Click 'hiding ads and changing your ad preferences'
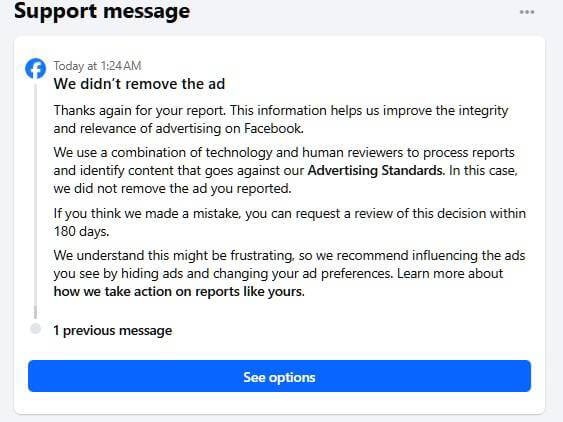The width and height of the screenshot is (563, 422). click(x=256, y=274)
